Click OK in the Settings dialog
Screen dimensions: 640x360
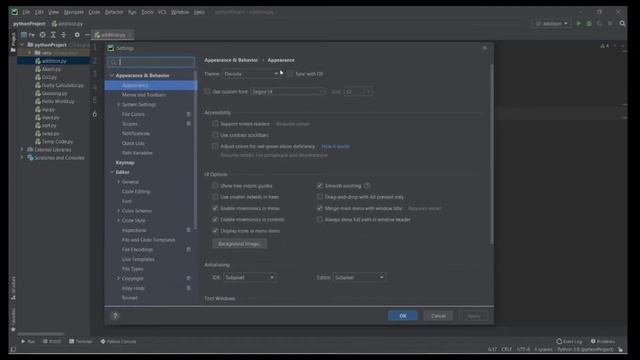tap(402, 316)
